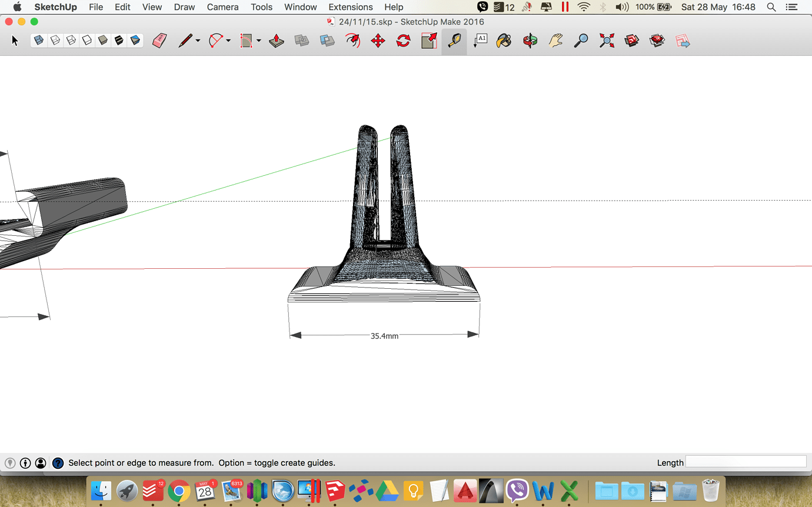Screen dimensions: 812x507
Task: Choose the Push/Pull tool
Action: [x=277, y=41]
